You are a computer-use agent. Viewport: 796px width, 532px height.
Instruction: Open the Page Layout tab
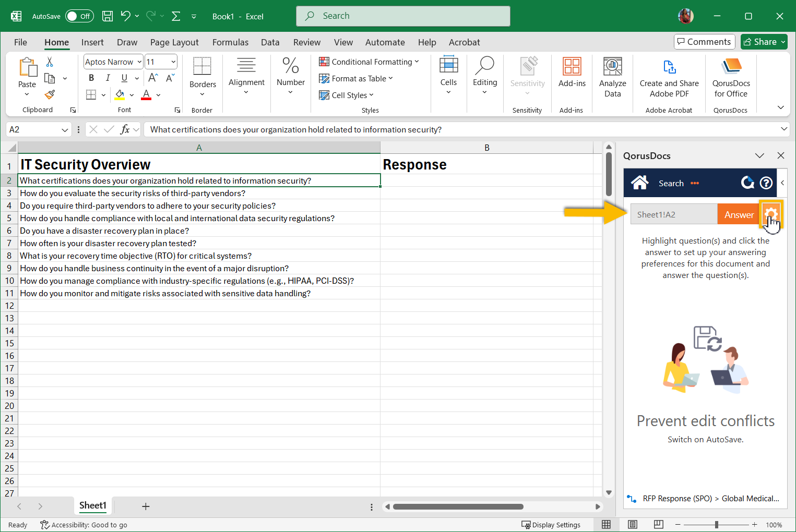(174, 42)
